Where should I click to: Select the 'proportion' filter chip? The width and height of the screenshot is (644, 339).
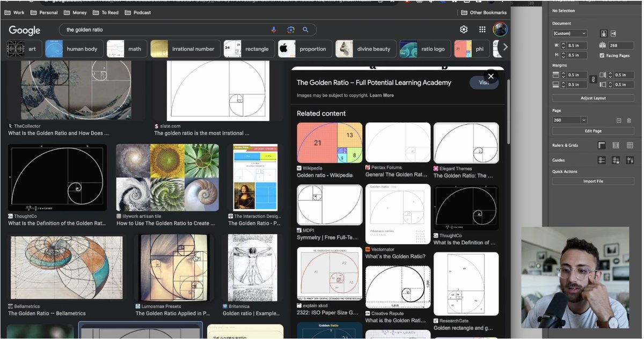304,49
